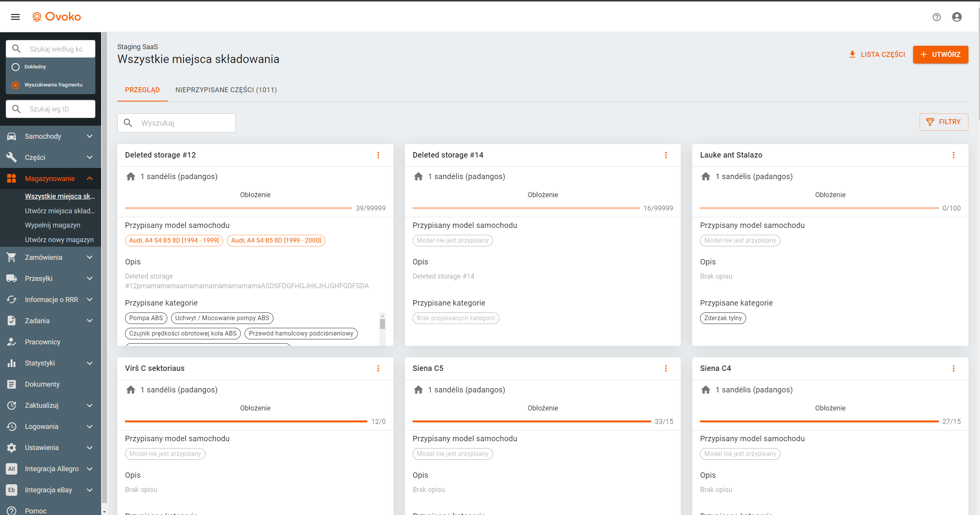
Task: Click the Magazynowanie storage icon
Action: click(x=12, y=179)
